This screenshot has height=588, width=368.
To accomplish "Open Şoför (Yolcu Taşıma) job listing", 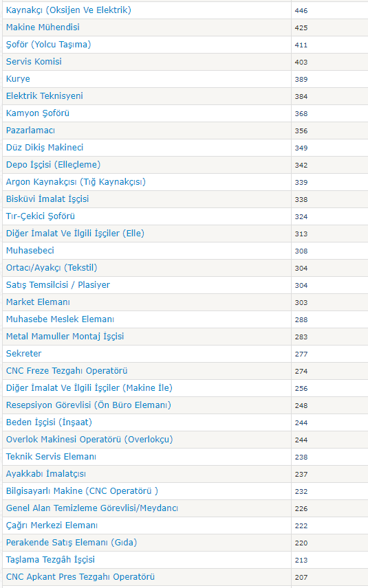I will pyautogui.click(x=48, y=45).
